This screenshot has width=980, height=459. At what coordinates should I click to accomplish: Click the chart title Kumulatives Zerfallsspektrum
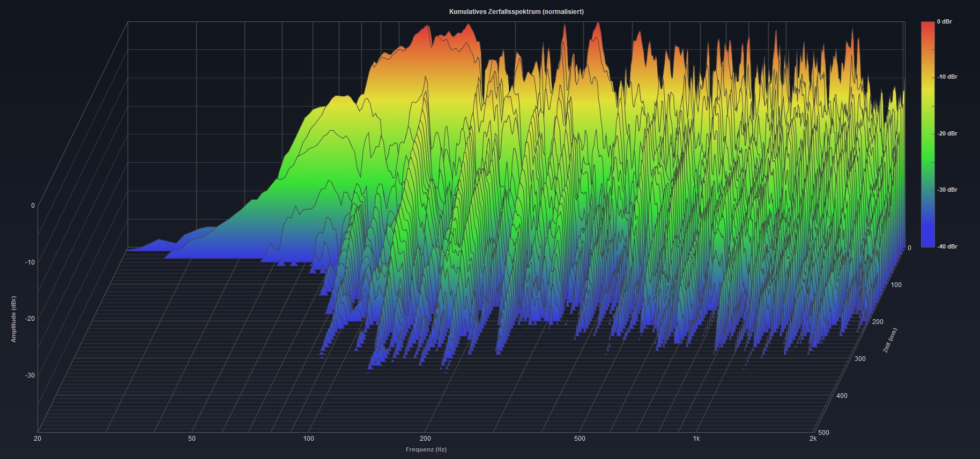(x=516, y=12)
